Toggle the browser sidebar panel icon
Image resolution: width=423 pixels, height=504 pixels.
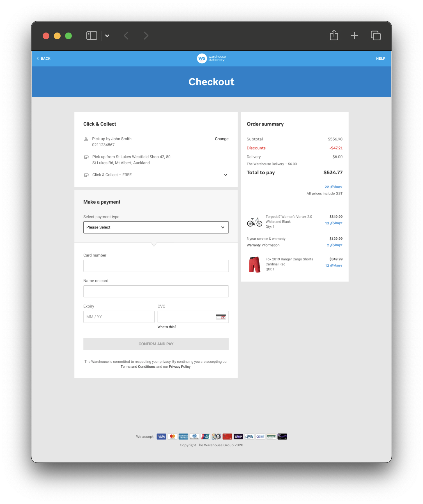pos(92,36)
